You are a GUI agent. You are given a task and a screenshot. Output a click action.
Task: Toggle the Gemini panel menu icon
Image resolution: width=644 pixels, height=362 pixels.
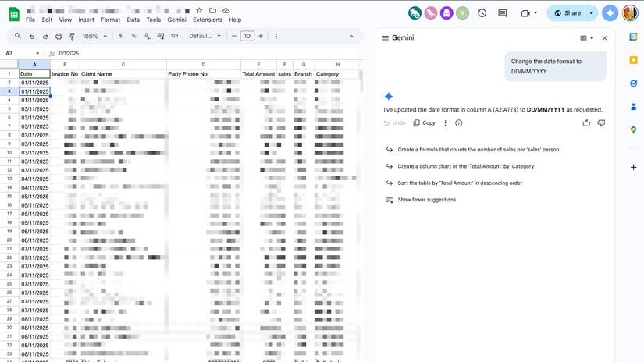(x=385, y=37)
